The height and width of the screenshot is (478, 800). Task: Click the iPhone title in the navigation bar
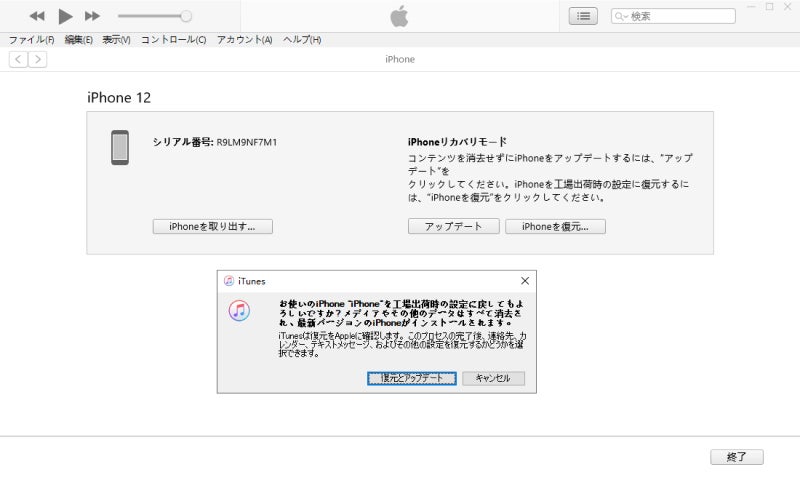(400, 59)
